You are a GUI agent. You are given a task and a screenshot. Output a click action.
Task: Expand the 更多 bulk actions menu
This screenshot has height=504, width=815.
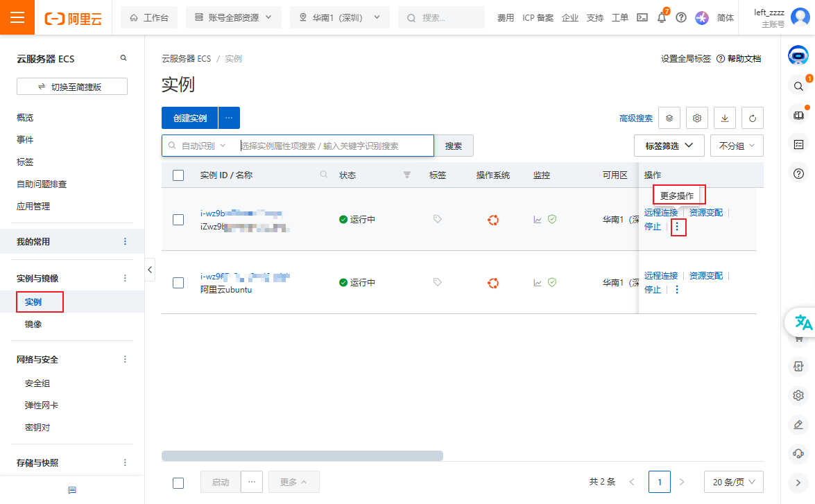293,483
